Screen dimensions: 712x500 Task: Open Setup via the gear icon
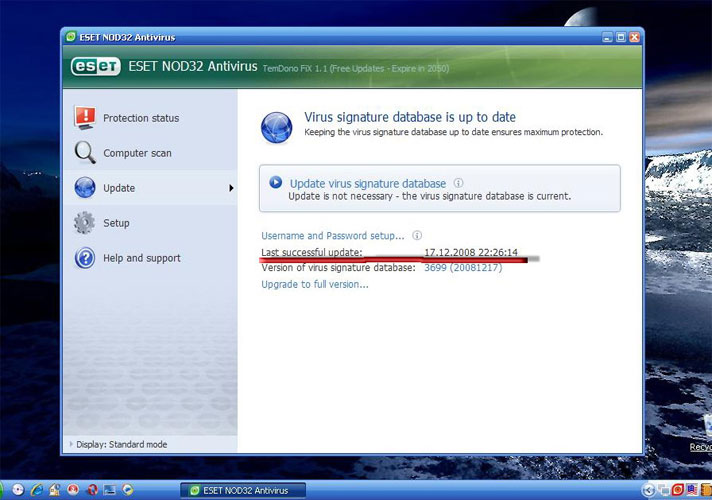pyautogui.click(x=85, y=223)
